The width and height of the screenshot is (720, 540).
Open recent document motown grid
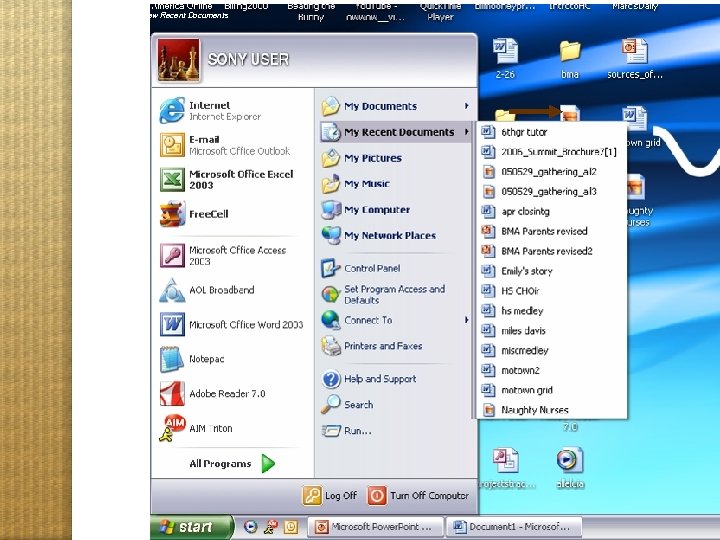pyautogui.click(x=552, y=390)
